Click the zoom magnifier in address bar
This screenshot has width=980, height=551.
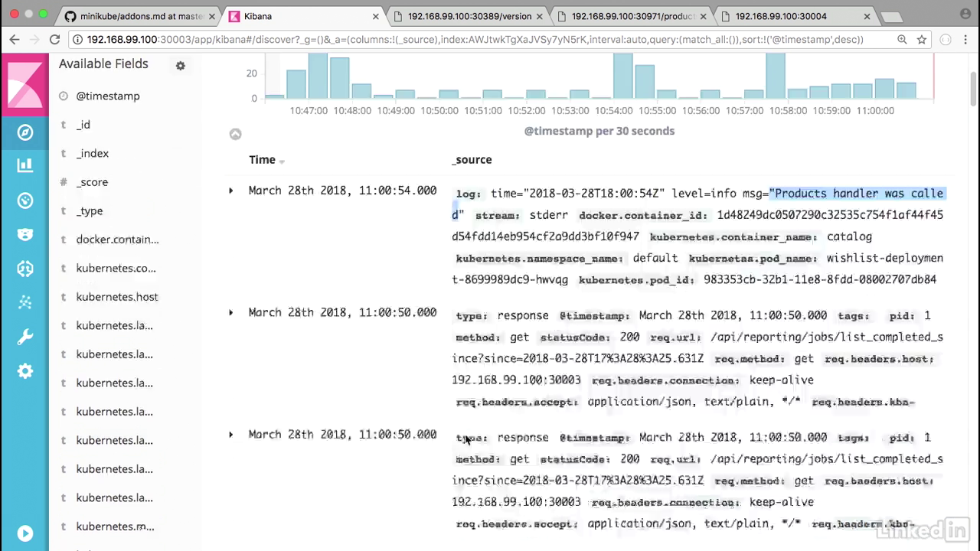click(x=902, y=39)
